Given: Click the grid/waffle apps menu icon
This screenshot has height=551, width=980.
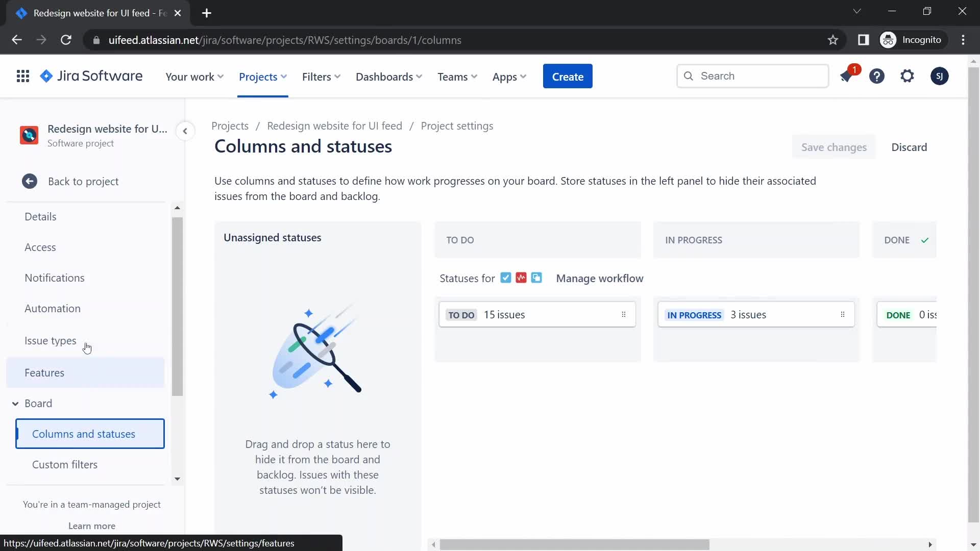Looking at the screenshot, I should (x=22, y=76).
